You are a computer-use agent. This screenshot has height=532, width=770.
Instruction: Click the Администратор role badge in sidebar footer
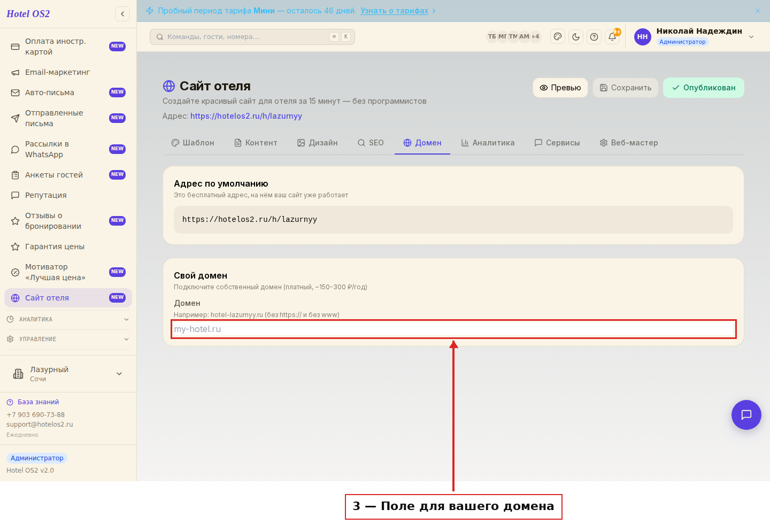click(37, 458)
